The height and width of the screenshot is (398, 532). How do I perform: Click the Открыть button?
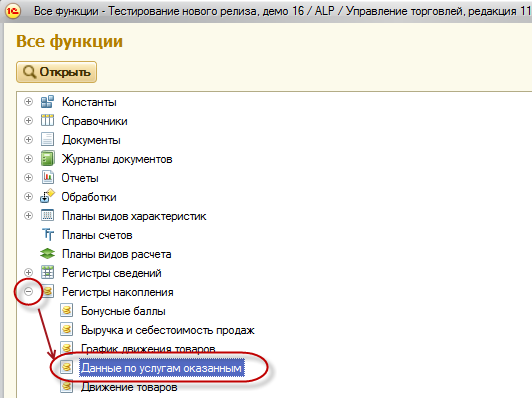click(x=56, y=72)
